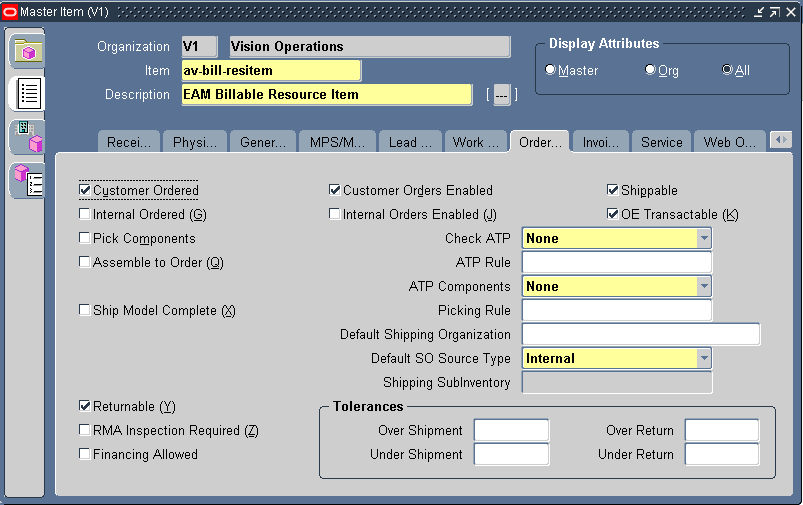803x505 pixels.
Task: Toggle Ship Model Complete (X)
Action: coord(84,310)
